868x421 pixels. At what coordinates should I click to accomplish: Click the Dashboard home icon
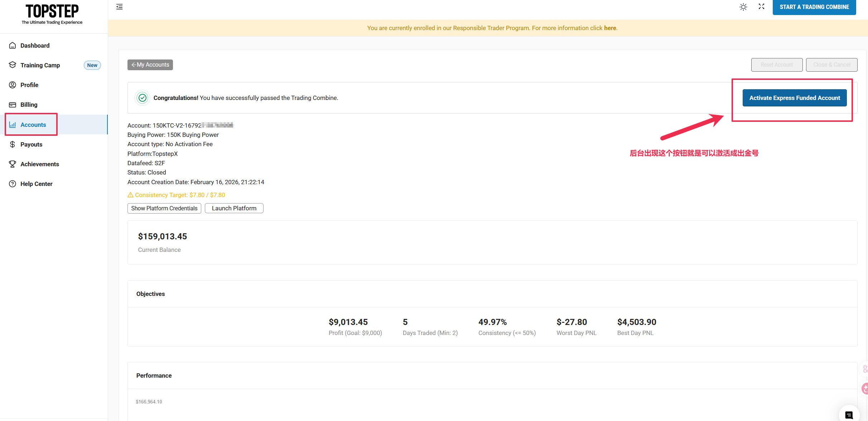[13, 46]
